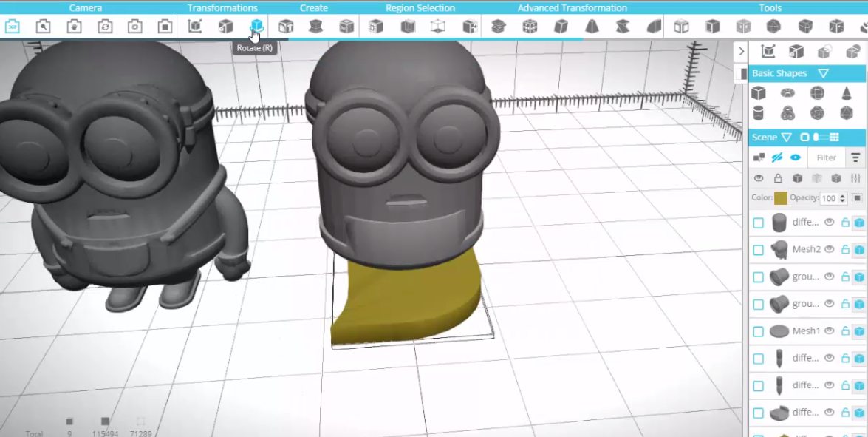Screen dimensions: 868x437
Task: Select the camera orbit rotate tool
Action: [105, 26]
